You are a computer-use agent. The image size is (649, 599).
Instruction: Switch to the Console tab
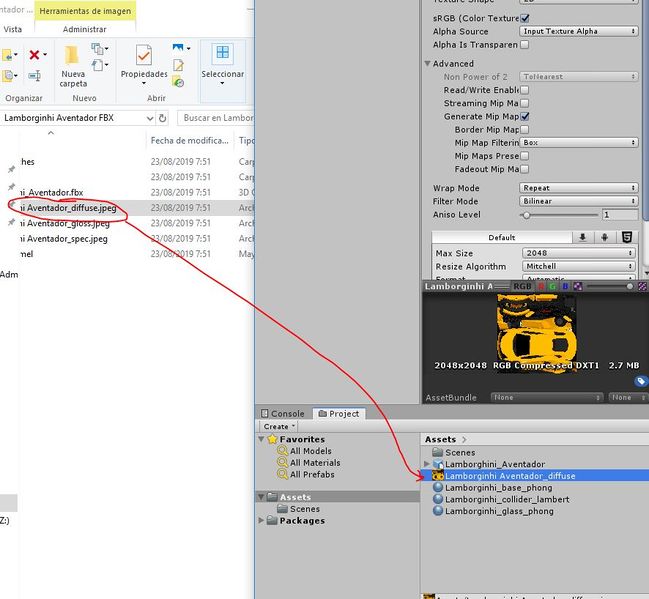pos(283,414)
